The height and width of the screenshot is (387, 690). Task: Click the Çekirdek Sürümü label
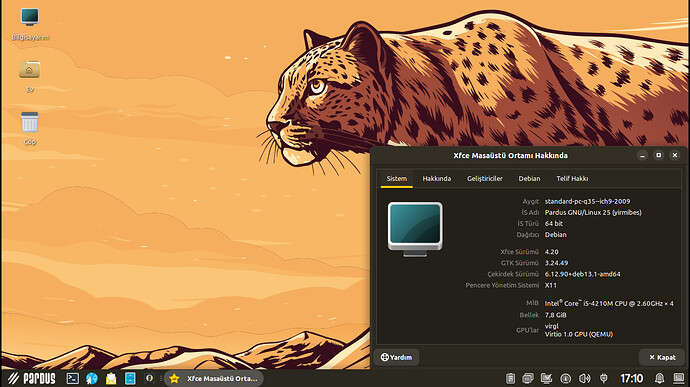[513, 274]
